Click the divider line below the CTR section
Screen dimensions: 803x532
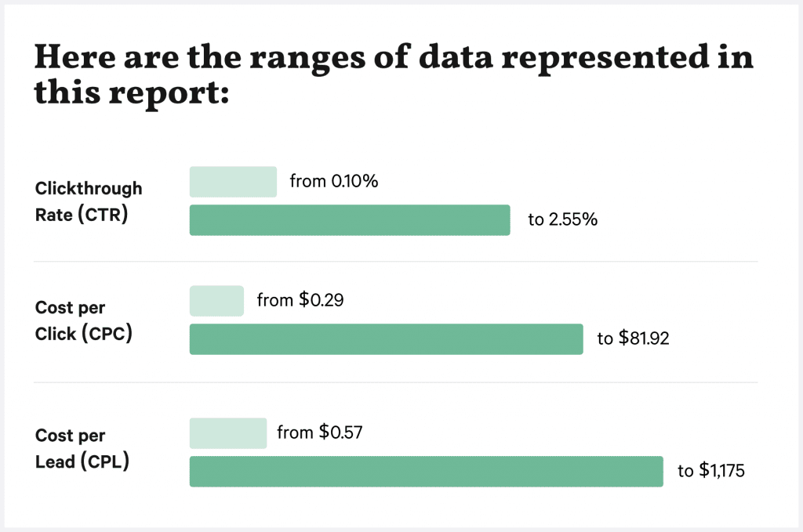pos(395,262)
